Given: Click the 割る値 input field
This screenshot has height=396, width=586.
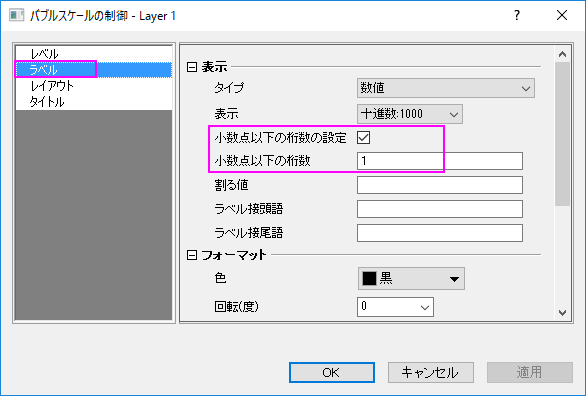Looking at the screenshot, I should (440, 185).
